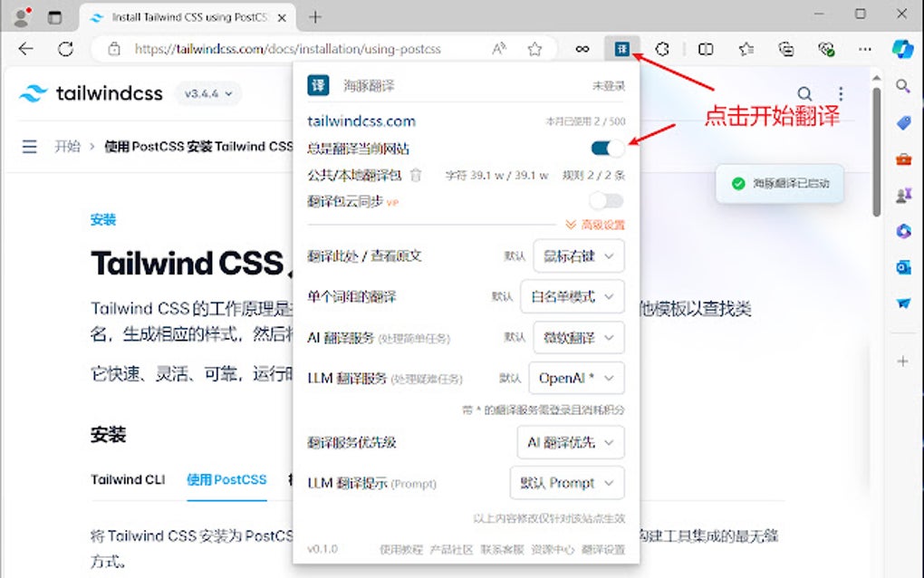Open split screen view icon
Viewport: 924px width, 578px height.
(x=706, y=49)
